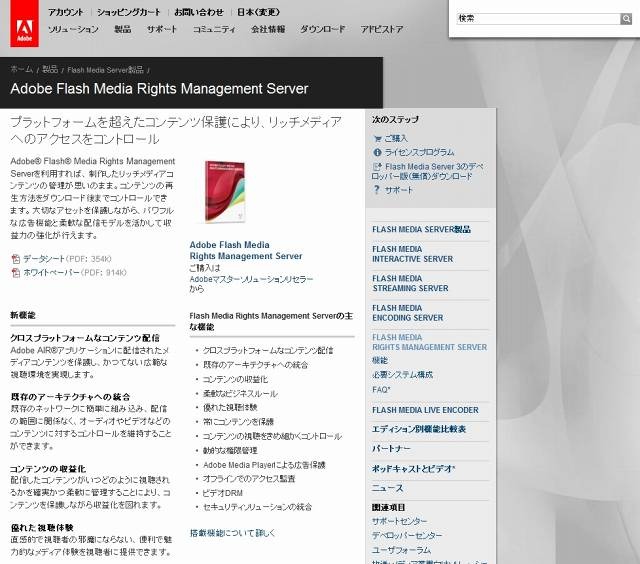Open the Adobeマスターソリューションリセラー link
The height and width of the screenshot is (564, 640).
(251, 280)
